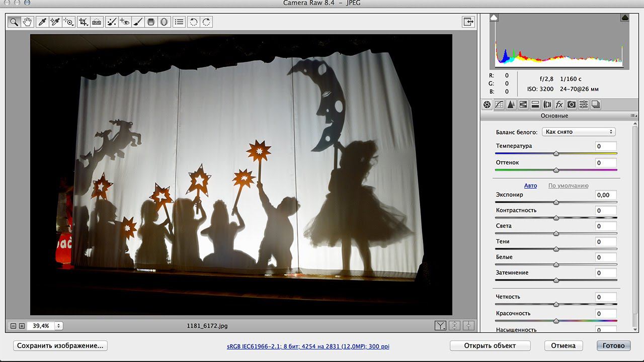Select the Graduated Filter tool
The image size is (644, 362).
[151, 22]
